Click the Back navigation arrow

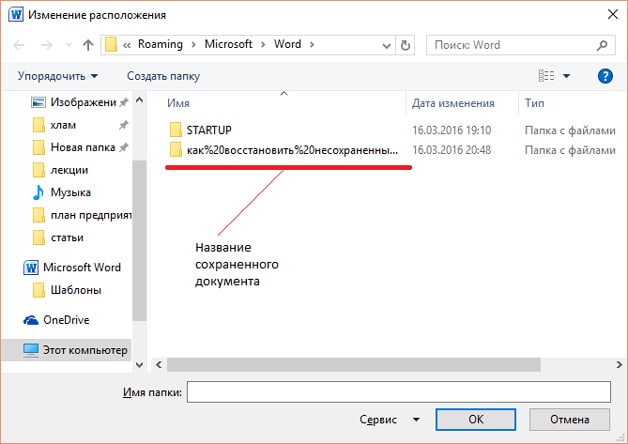pos(19,45)
